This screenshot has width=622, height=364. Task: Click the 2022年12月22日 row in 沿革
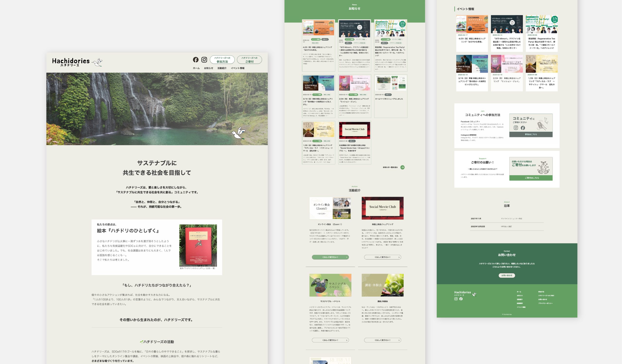507,226
